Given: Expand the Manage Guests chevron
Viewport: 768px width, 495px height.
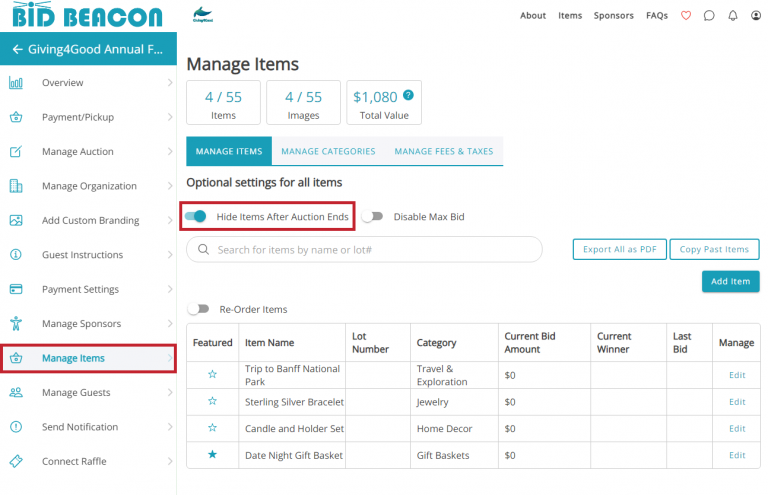Looking at the screenshot, I should (169, 392).
